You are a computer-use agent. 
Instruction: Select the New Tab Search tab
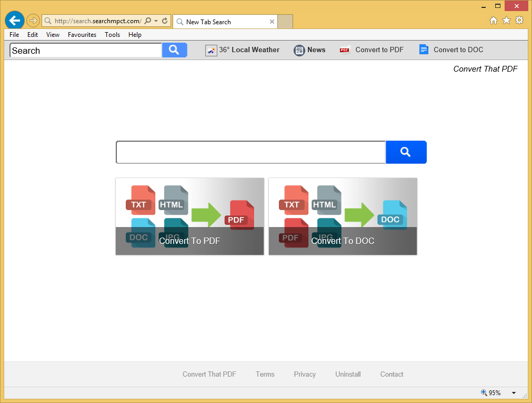(x=221, y=22)
